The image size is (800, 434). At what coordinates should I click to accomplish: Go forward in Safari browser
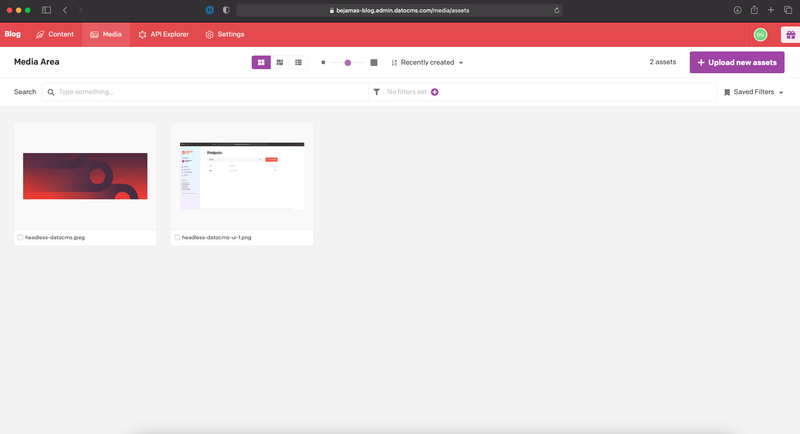coord(81,10)
